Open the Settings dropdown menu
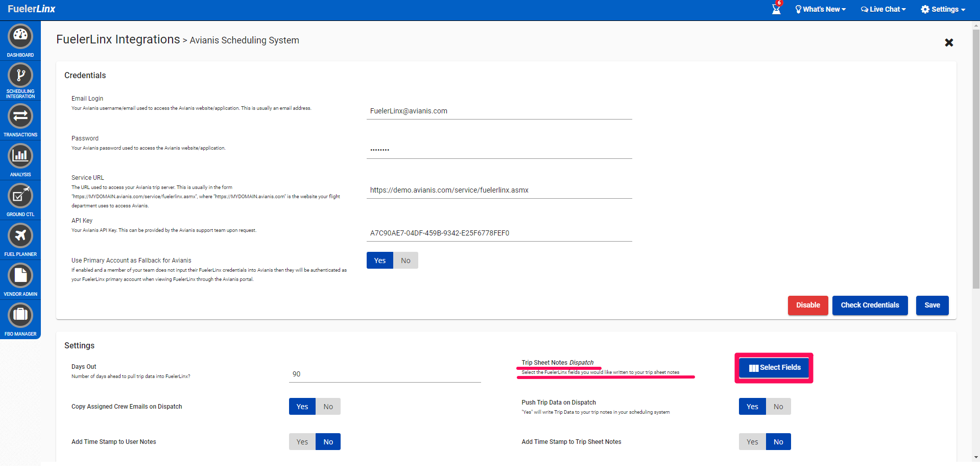The image size is (980, 472). pyautogui.click(x=943, y=9)
